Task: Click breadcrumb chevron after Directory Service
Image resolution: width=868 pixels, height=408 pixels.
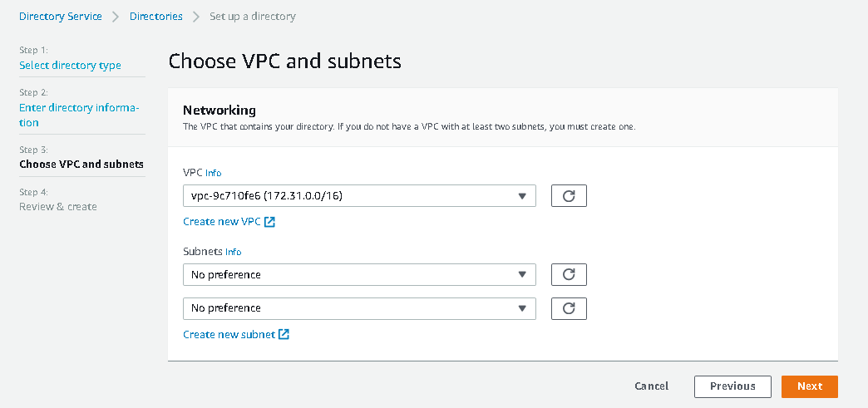Action: point(116,17)
